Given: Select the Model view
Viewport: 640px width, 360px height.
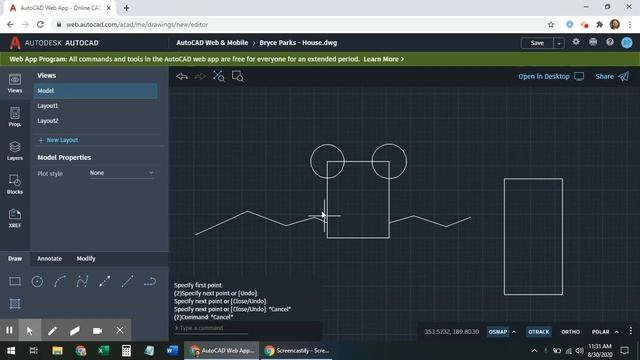Looking at the screenshot, I should [x=96, y=91].
